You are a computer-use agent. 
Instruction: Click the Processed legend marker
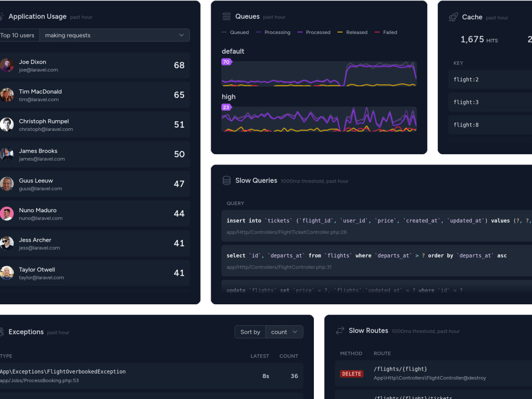(300, 32)
